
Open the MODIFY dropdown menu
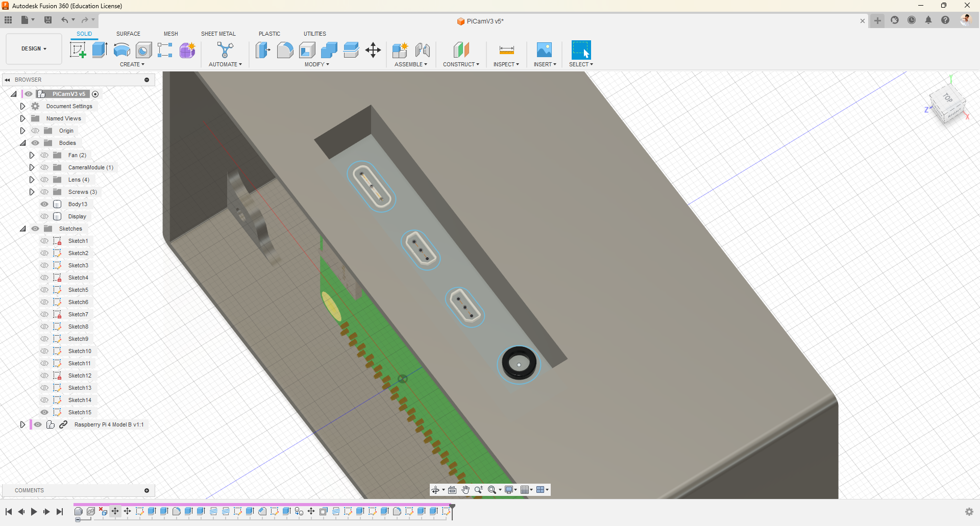click(317, 64)
